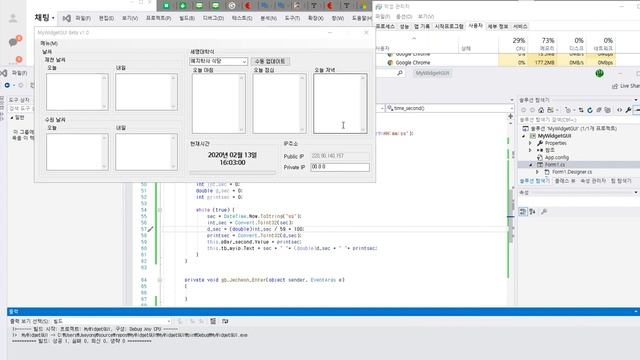Open the 도구(T) menu in Visual Studio
640x360 pixels.
coord(292,18)
